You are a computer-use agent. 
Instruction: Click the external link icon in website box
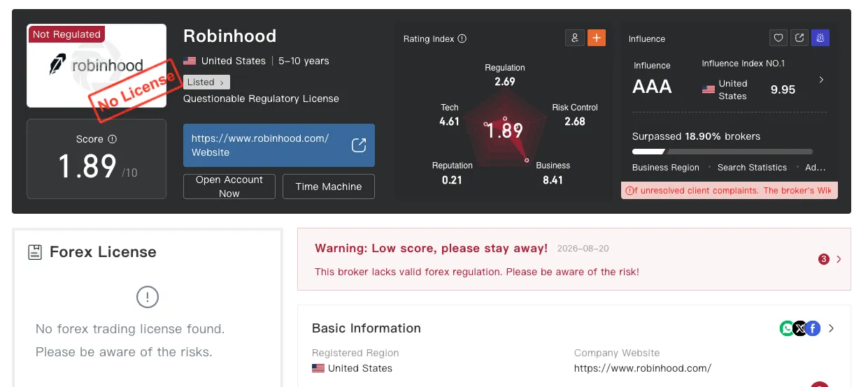pos(359,145)
